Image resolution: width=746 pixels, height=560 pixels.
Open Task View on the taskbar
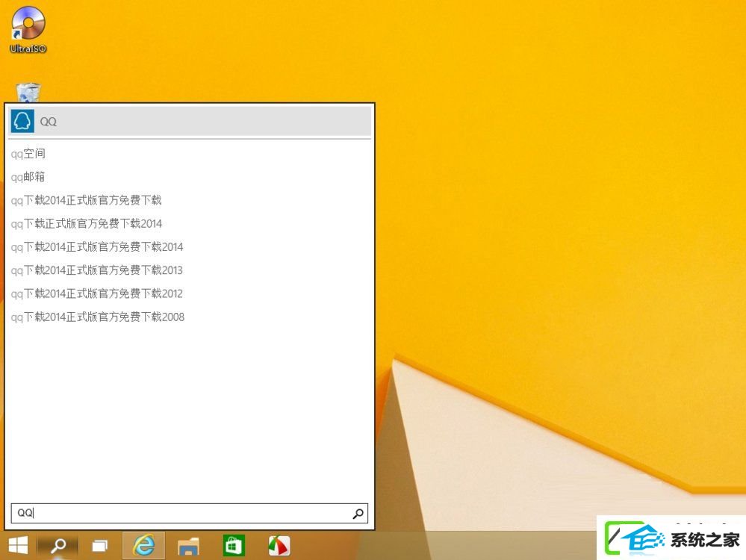99,546
